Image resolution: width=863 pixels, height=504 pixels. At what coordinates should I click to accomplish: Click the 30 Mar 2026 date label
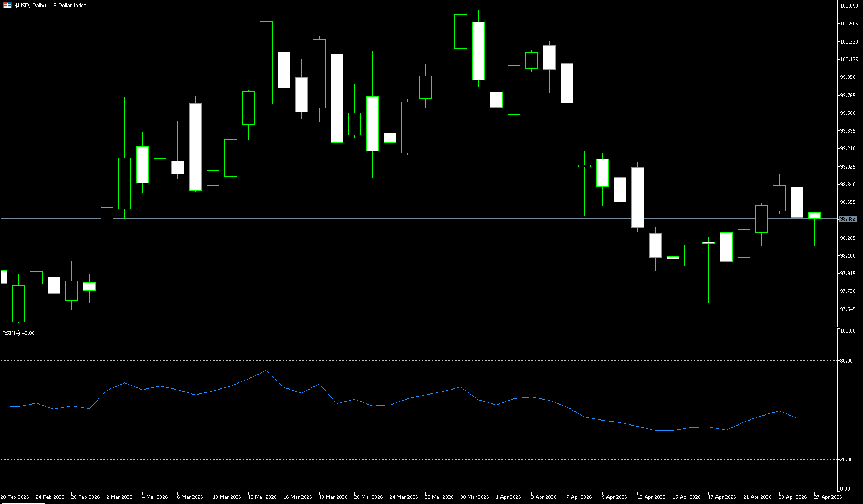point(474,497)
